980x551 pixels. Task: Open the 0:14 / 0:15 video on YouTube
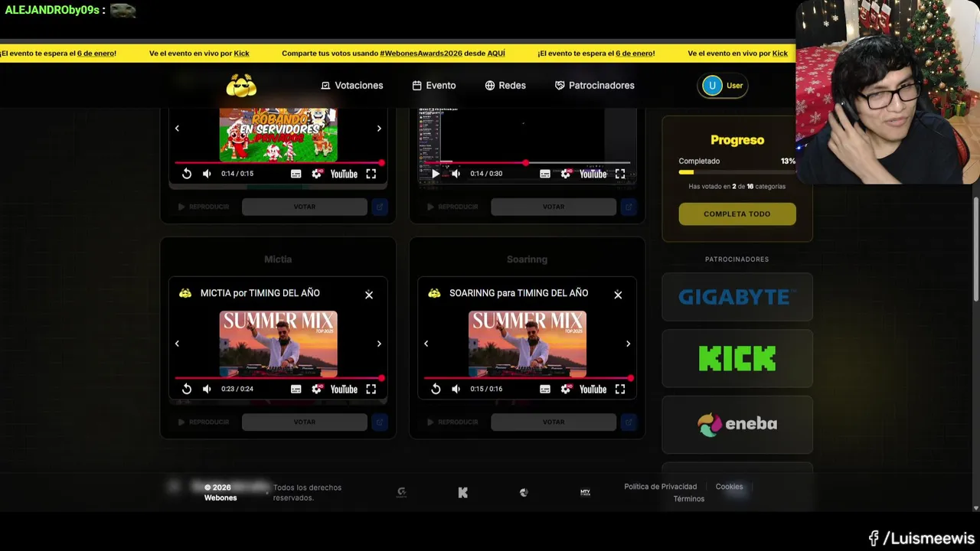point(344,174)
